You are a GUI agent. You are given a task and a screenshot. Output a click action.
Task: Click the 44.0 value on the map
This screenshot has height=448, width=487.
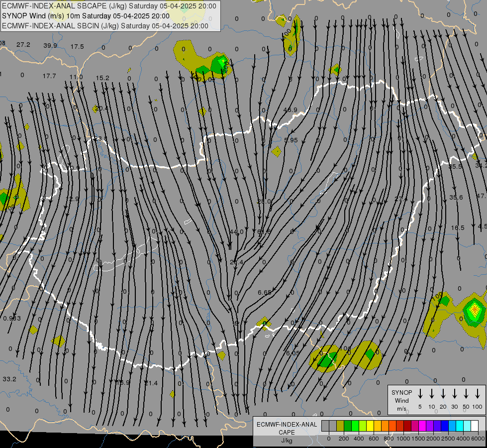237,232
